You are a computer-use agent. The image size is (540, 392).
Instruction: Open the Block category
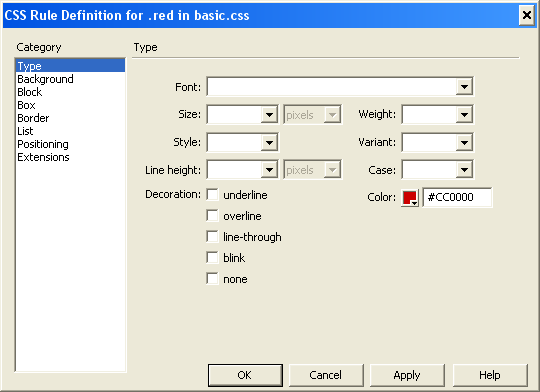coord(70,92)
